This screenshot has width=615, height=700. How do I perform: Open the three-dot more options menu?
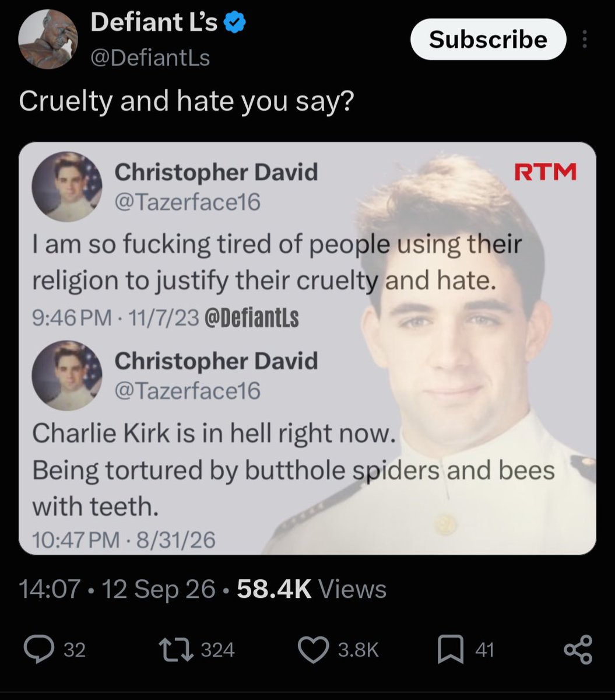pyautogui.click(x=585, y=40)
